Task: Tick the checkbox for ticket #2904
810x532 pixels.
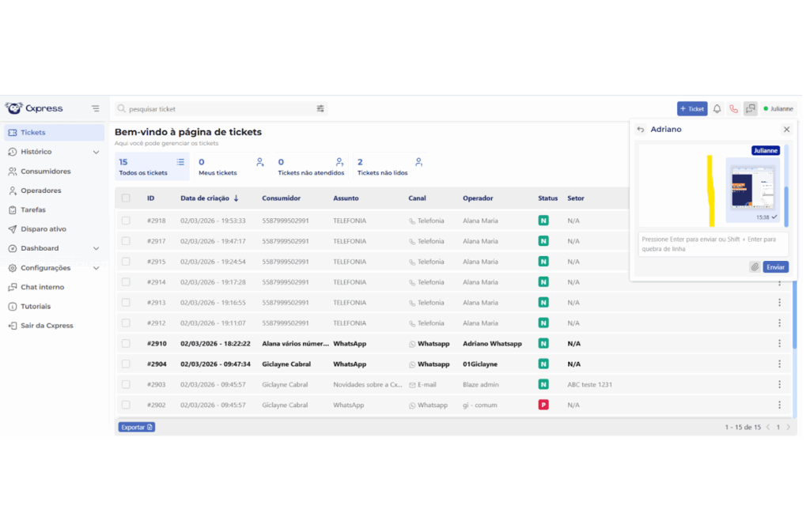Action: [x=126, y=364]
